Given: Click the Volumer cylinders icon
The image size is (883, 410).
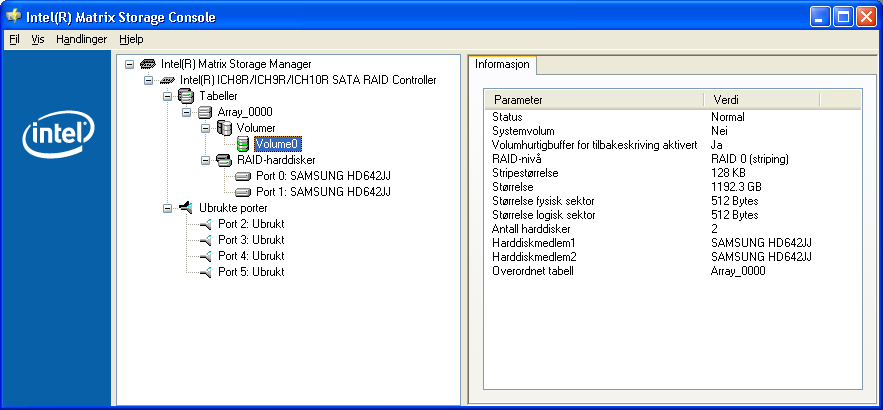Looking at the screenshot, I should point(224,128).
